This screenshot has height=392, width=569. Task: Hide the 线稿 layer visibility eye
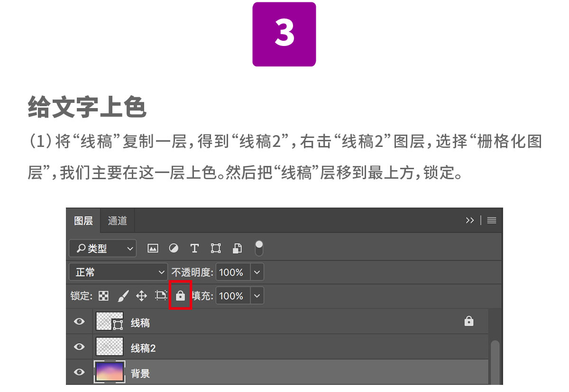pos(79,321)
